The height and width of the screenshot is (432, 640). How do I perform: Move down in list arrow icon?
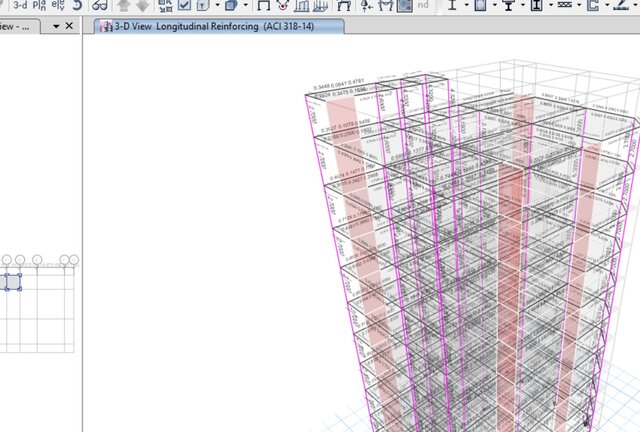point(143,5)
